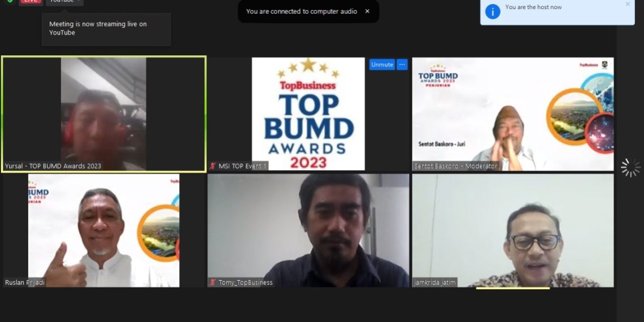This screenshot has width=644, height=322.
Task: Select Sentot Baskoro Moderator video tile
Action: tap(513, 114)
